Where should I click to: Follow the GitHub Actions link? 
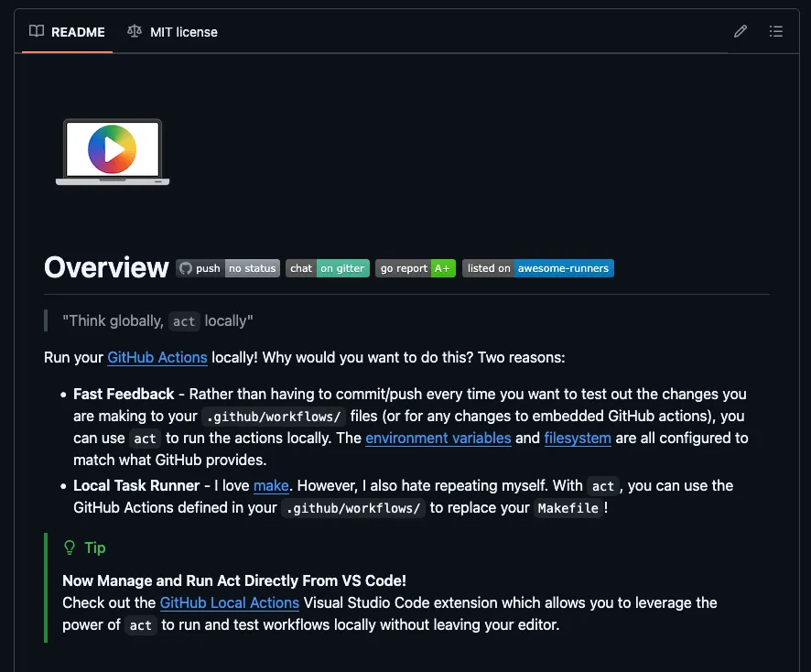(x=157, y=357)
